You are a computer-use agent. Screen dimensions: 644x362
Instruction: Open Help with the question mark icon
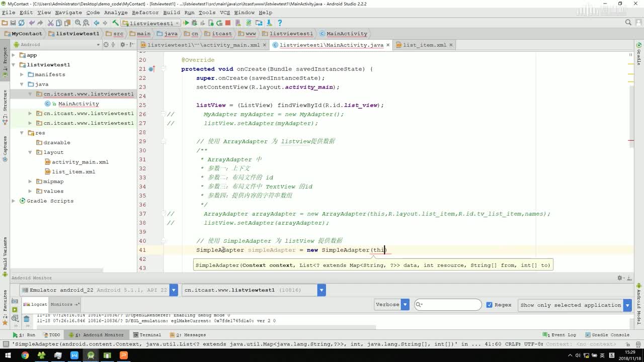coord(280,23)
